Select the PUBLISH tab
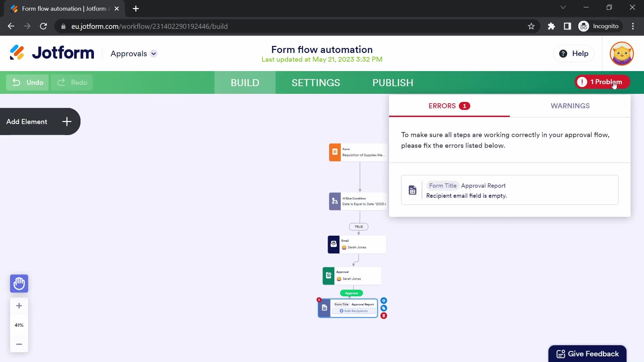Image resolution: width=644 pixels, height=362 pixels. (393, 83)
